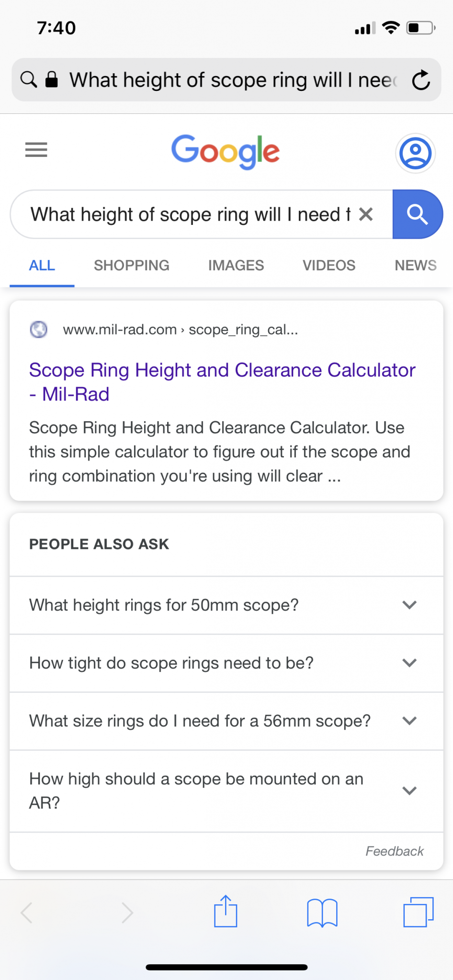Viewport: 453px width, 980px height.
Task: Clear the search box with X
Action: (366, 214)
